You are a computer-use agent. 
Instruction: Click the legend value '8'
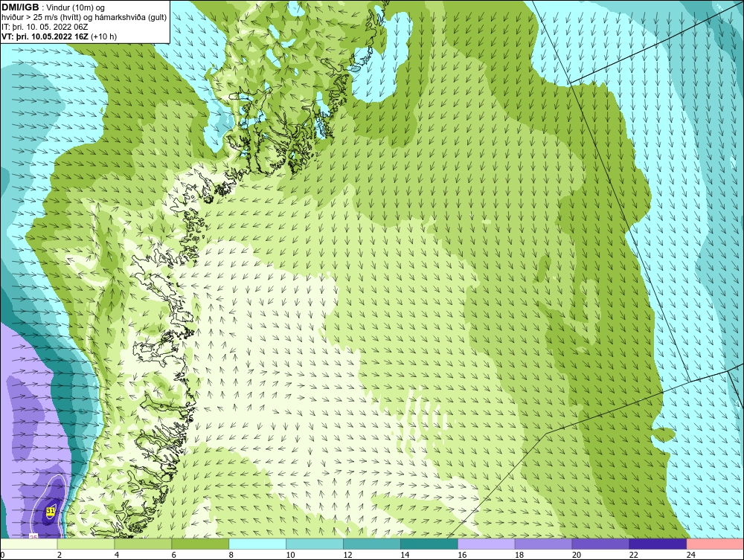tap(231, 555)
